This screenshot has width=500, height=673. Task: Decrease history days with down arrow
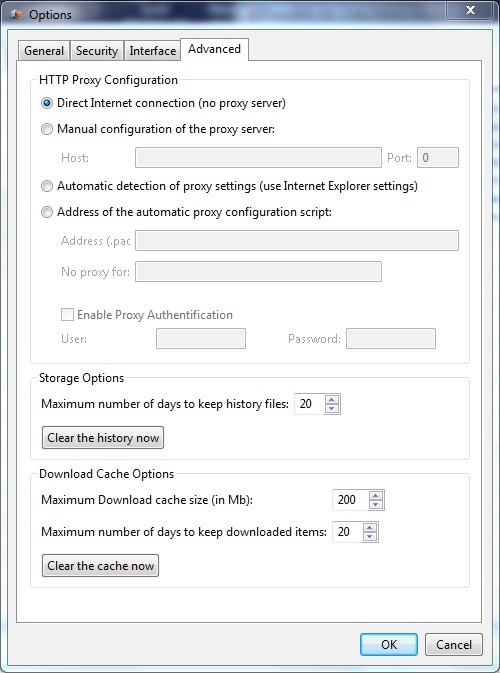332,409
